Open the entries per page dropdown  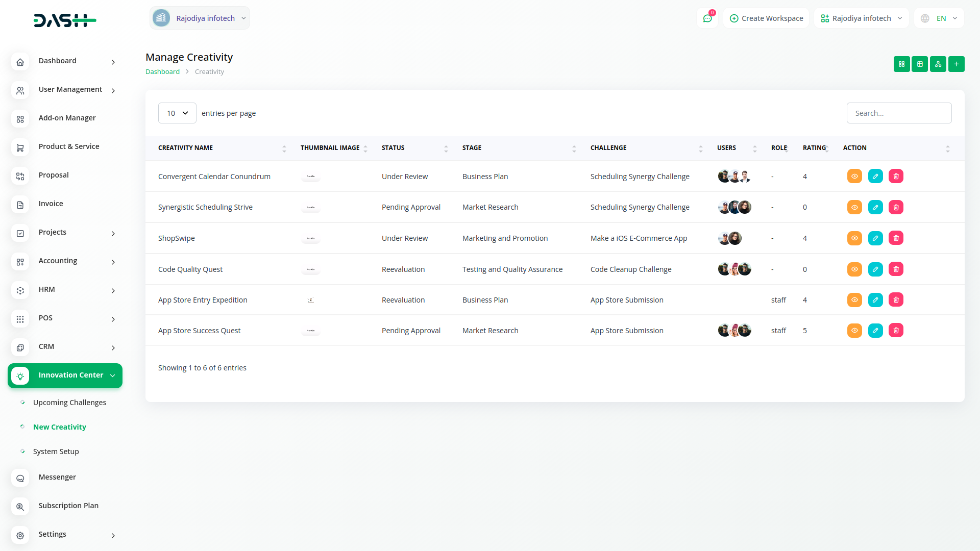177,113
